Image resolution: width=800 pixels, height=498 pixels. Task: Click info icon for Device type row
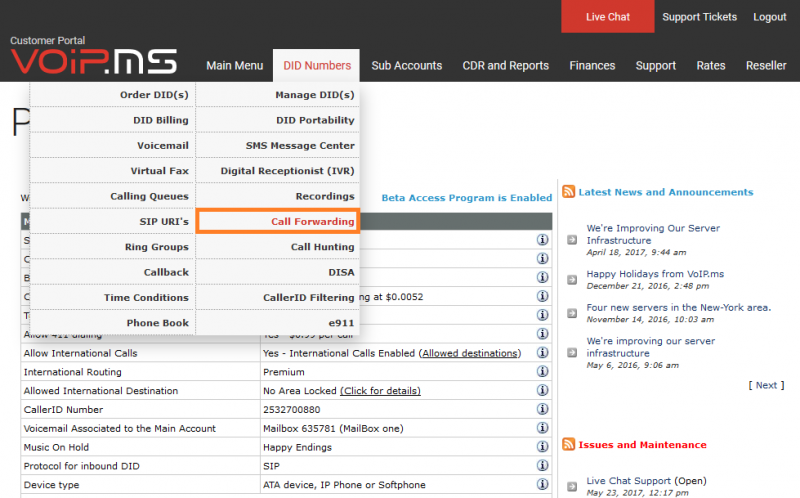542,484
